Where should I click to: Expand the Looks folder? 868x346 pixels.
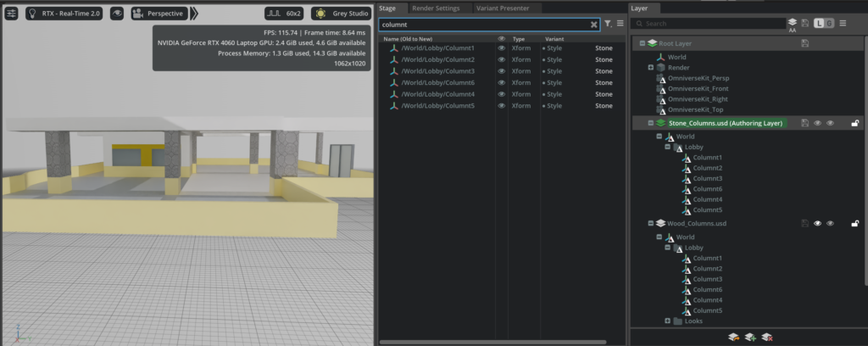coord(668,321)
